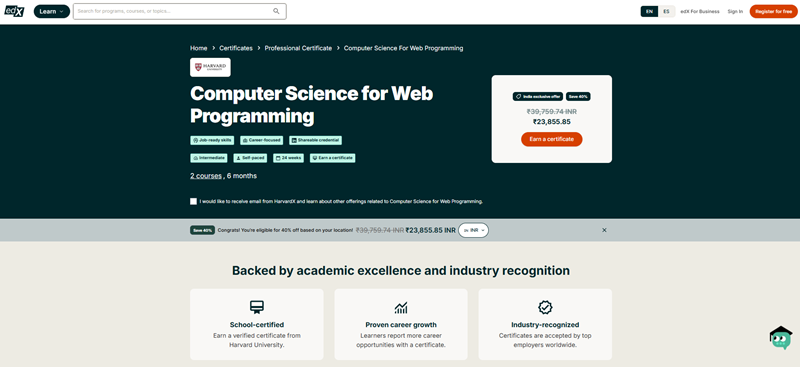Click the struck-through ₹39,759.74 INR price in card
The width and height of the screenshot is (800, 367).
click(552, 111)
